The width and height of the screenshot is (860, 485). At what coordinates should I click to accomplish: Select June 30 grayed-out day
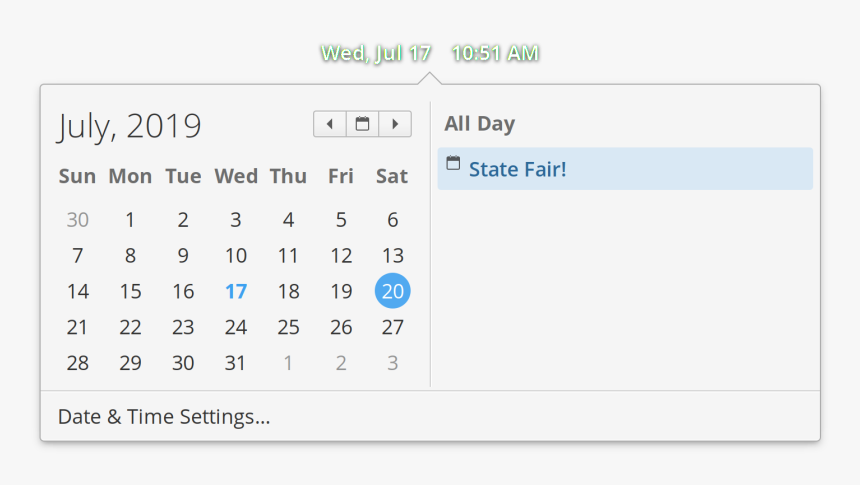point(78,220)
